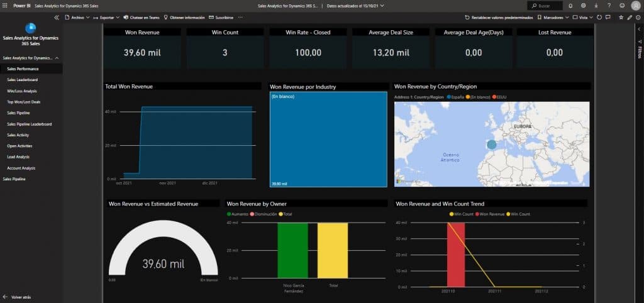This screenshot has width=644, height=303.
Task: Open the Vista dropdown
Action: [x=583, y=18]
